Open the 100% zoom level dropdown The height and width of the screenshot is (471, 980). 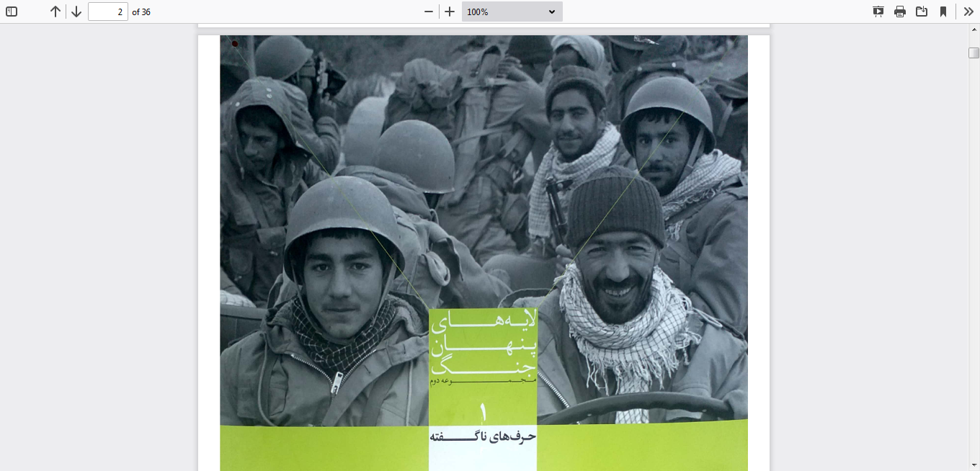[x=512, y=12]
